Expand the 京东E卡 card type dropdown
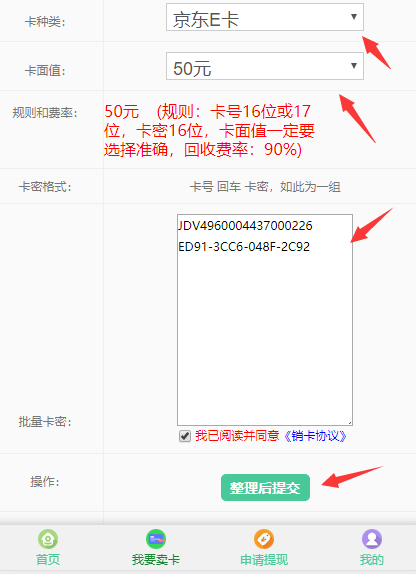Screen dimensions: 416x574 pos(265,17)
